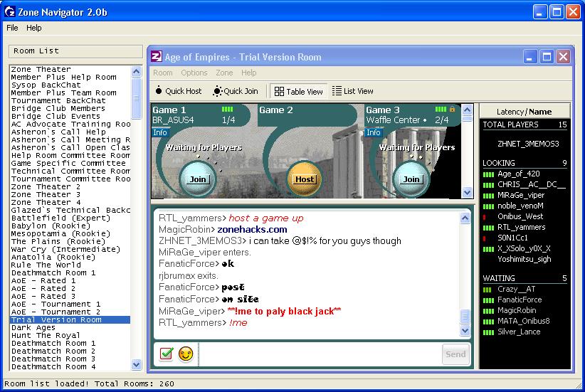Click the latency bars beside MagicRobin
Viewport: 585px width, 392px height.
488,311
